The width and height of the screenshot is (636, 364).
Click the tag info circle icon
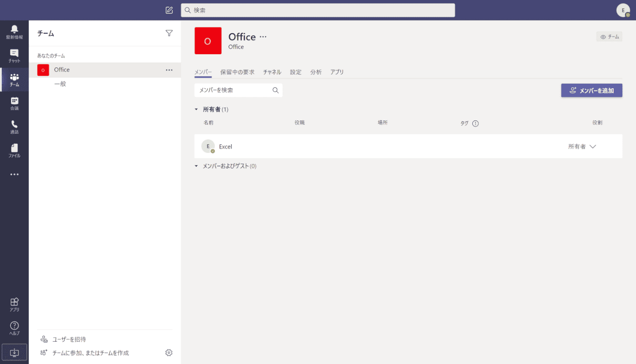pos(475,123)
